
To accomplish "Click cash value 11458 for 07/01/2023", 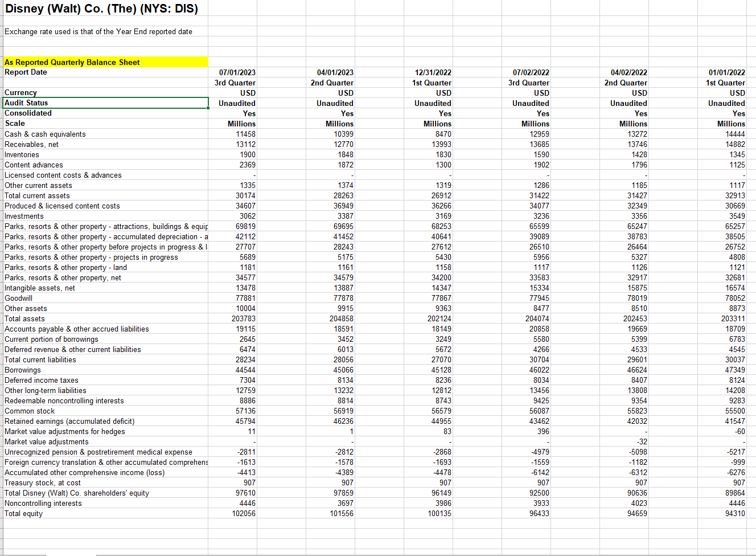I will (x=246, y=134).
